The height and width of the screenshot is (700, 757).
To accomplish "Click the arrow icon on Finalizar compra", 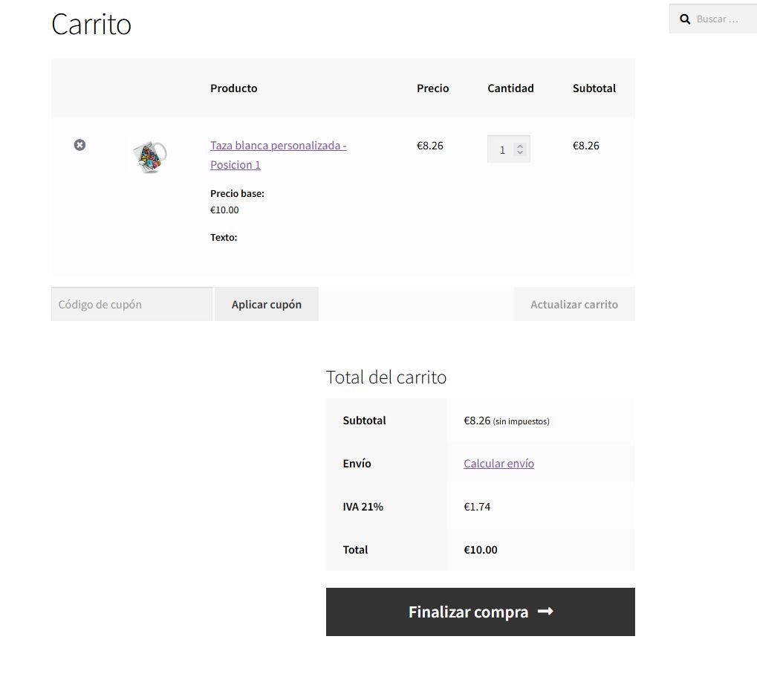I will [x=545, y=612].
